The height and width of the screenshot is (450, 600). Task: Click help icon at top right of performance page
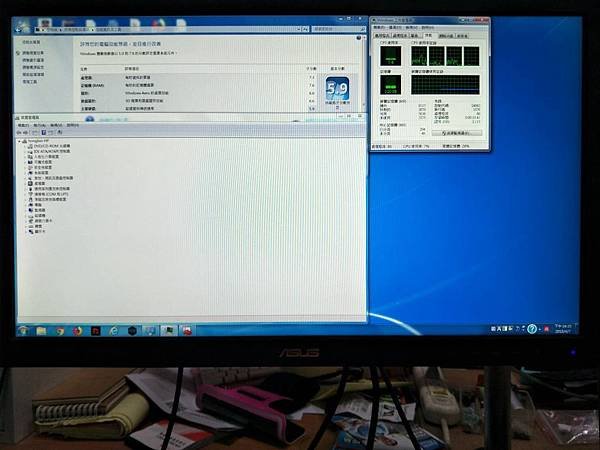(359, 38)
